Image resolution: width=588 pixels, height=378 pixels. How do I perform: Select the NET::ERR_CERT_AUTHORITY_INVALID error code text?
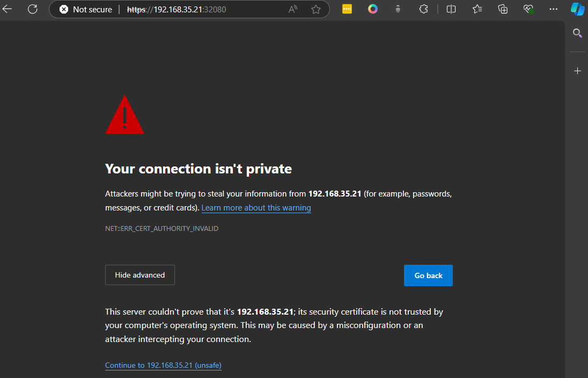pyautogui.click(x=161, y=229)
